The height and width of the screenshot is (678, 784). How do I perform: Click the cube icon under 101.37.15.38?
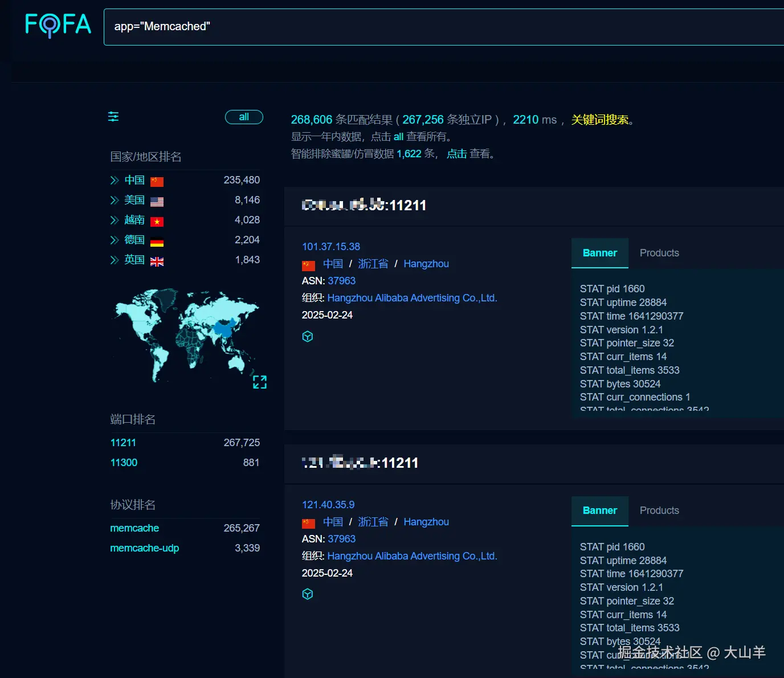tap(308, 337)
